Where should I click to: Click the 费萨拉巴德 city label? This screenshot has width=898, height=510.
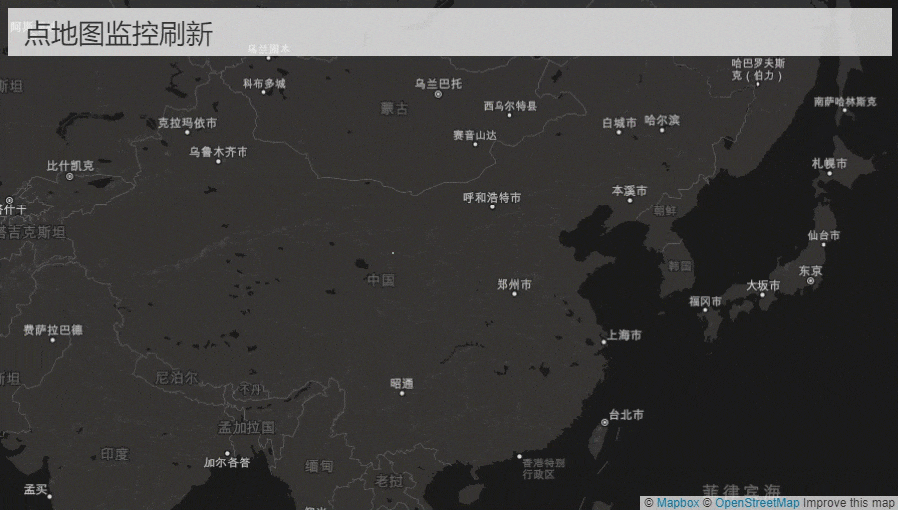(x=53, y=330)
